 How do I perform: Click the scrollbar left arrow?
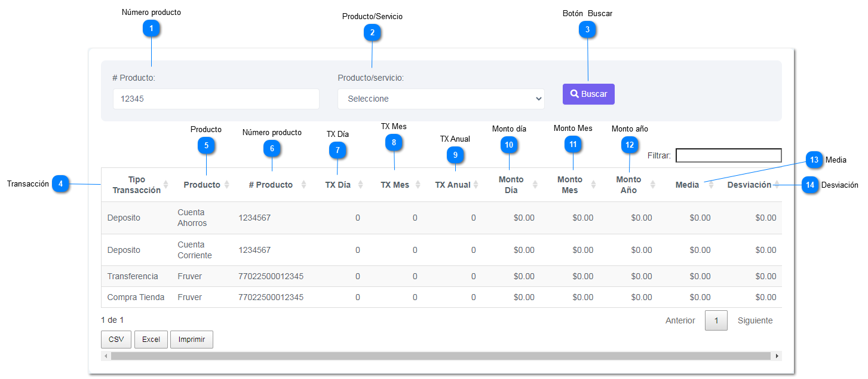point(106,356)
